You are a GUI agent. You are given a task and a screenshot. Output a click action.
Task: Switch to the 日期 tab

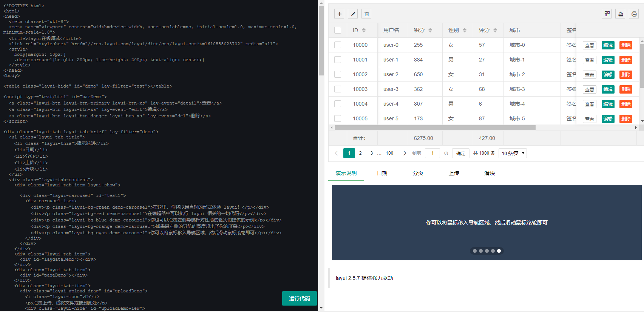pos(382,173)
